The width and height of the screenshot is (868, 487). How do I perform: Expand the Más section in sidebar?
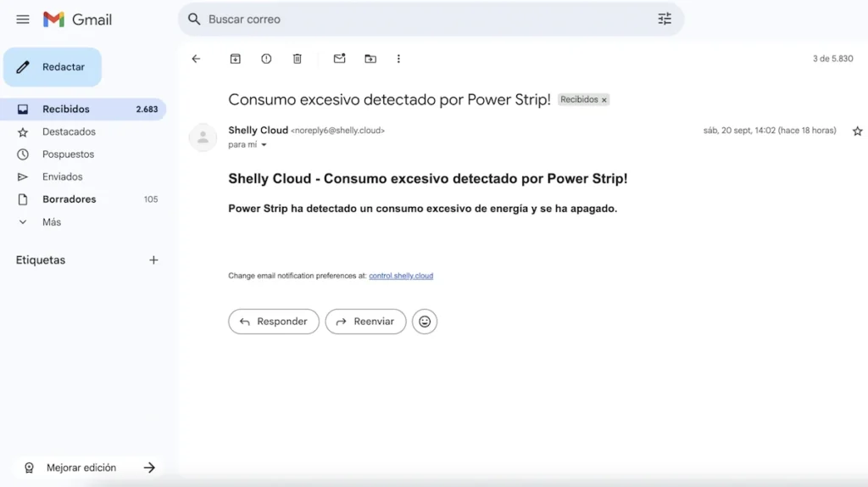[51, 221]
